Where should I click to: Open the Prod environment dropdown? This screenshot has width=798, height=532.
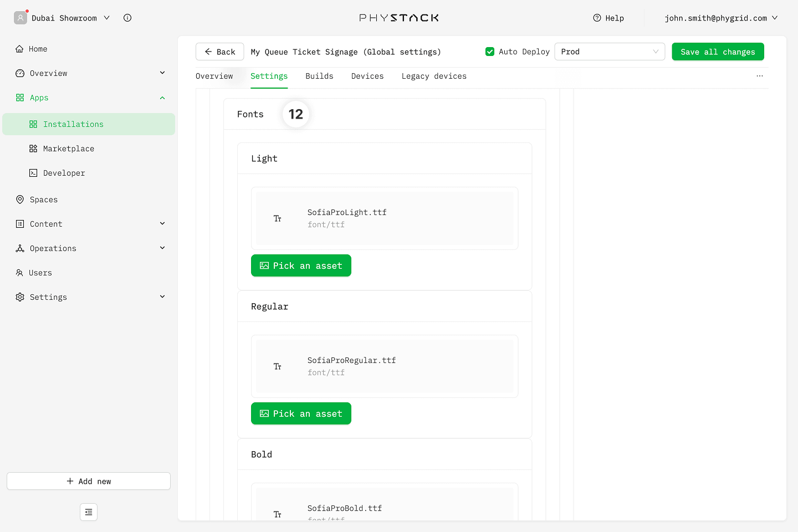pyautogui.click(x=609, y=52)
